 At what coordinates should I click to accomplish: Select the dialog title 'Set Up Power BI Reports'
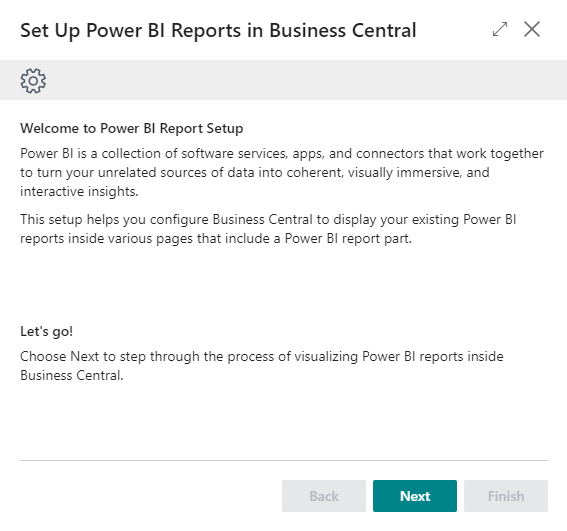pos(132,31)
